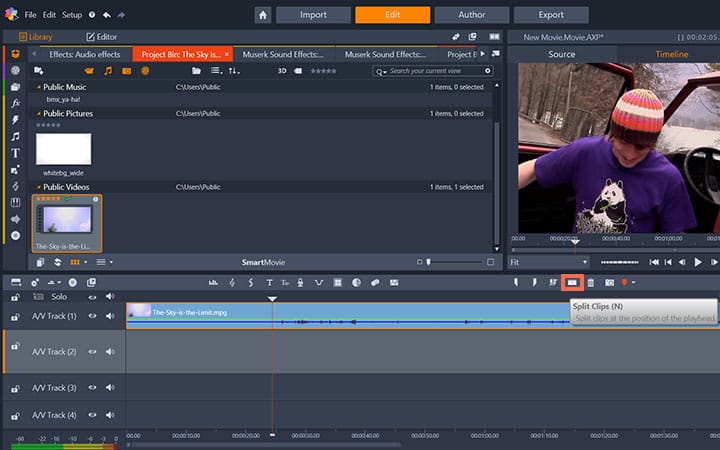The width and height of the screenshot is (720, 450).
Task: Hide video on A/V Track (3)
Action: coord(92,388)
